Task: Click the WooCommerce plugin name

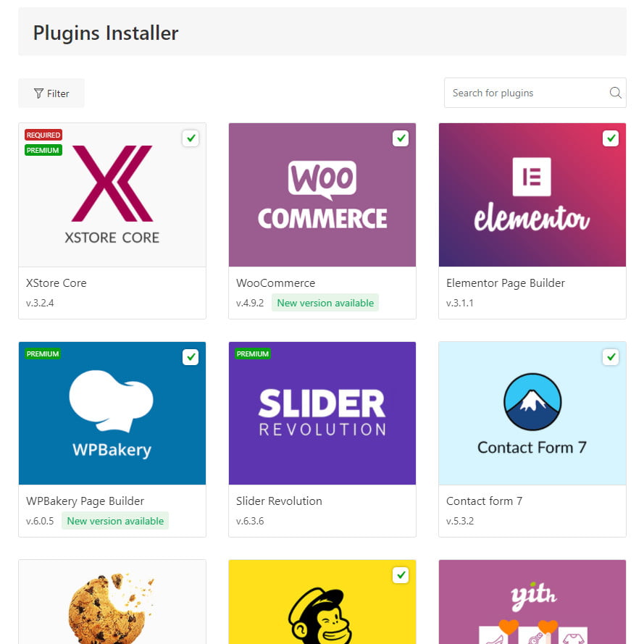Action: pyautogui.click(x=275, y=283)
